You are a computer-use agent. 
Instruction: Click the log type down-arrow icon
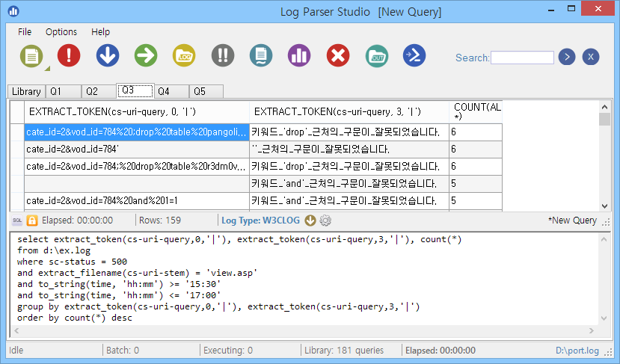tap(310, 220)
